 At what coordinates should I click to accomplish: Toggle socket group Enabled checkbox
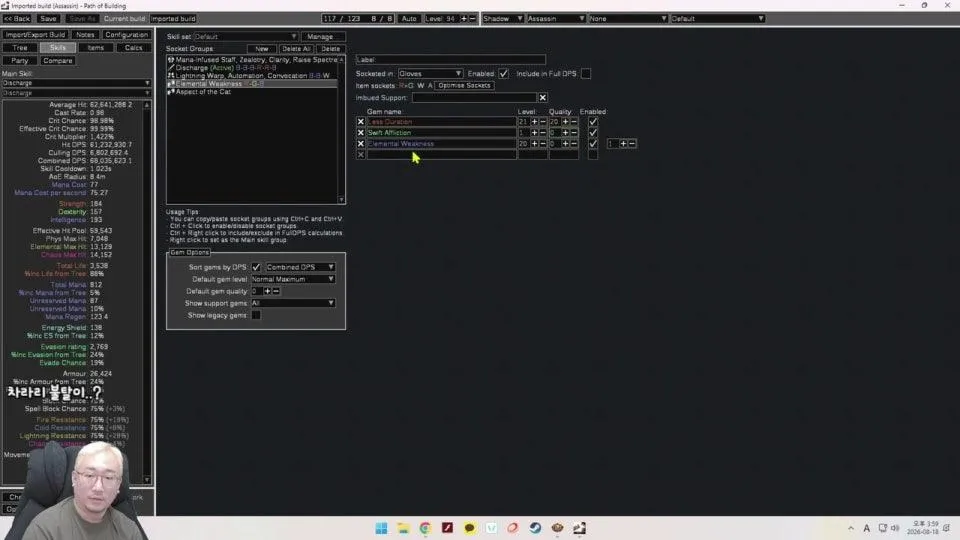click(x=503, y=73)
